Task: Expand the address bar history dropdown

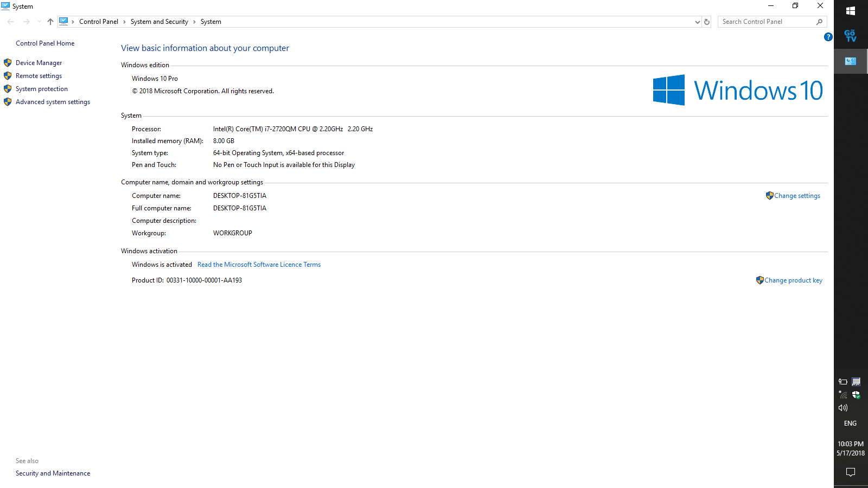Action: pos(697,22)
